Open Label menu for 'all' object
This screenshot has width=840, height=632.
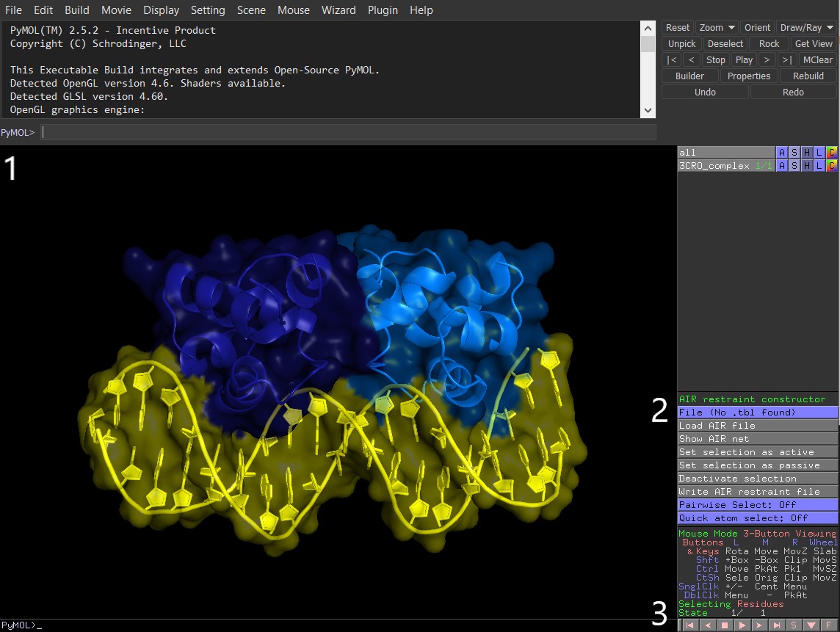(819, 153)
